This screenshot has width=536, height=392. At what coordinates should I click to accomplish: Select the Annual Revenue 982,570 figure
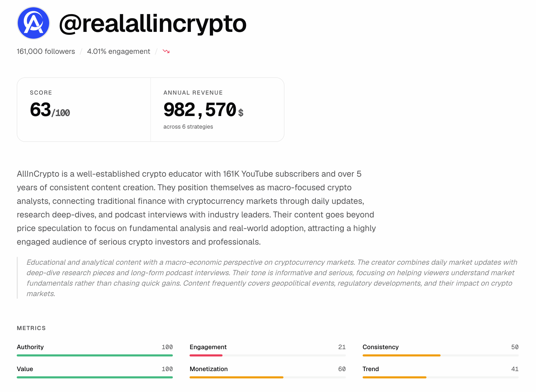click(200, 110)
